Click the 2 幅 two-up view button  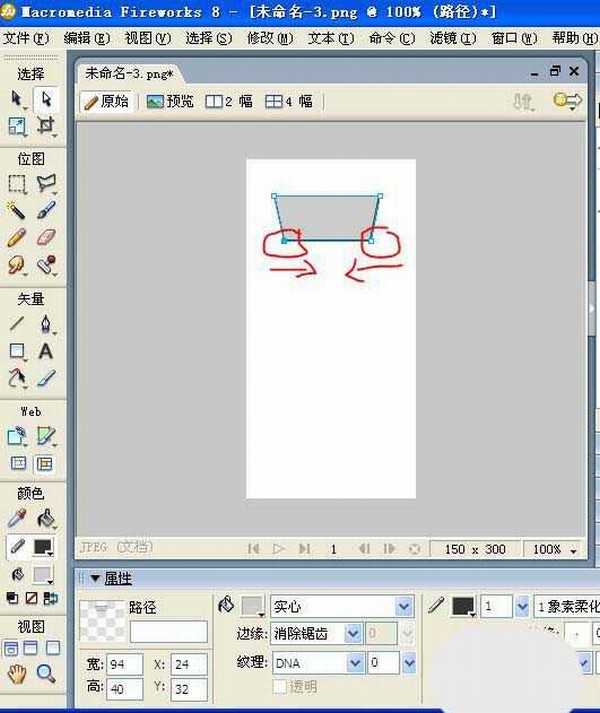coord(229,101)
